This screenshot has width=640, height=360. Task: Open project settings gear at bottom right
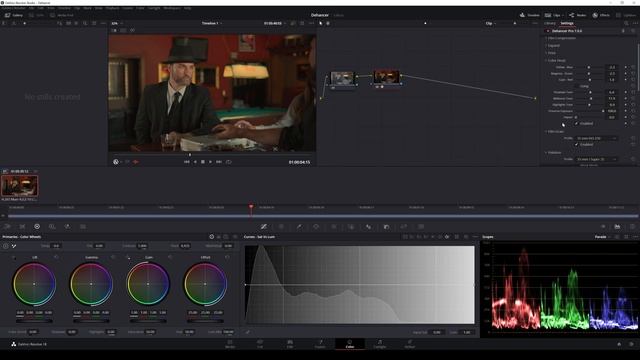[632, 344]
